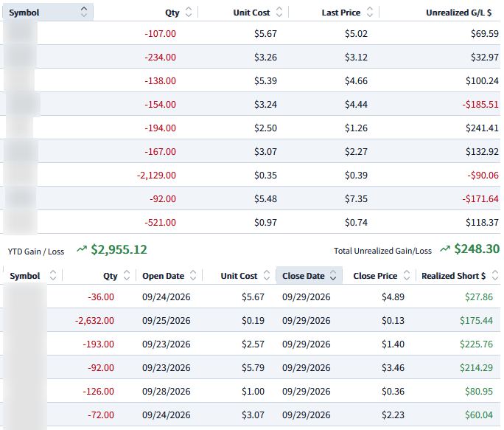Click closed trade unit cost $1.00

pos(253,392)
